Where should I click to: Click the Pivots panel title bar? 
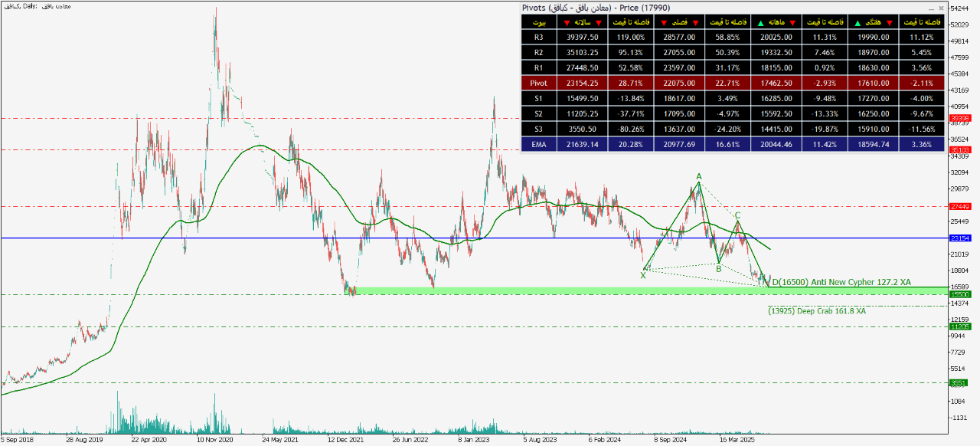[x=689, y=8]
